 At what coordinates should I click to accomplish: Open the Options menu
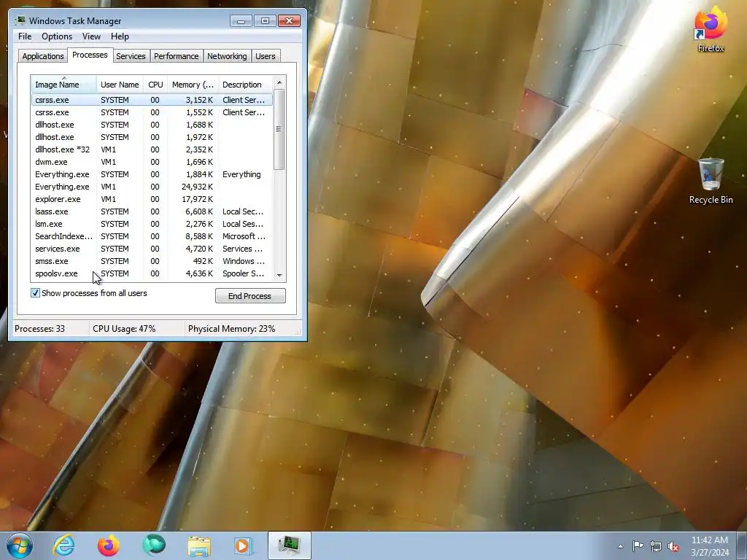[x=57, y=36]
